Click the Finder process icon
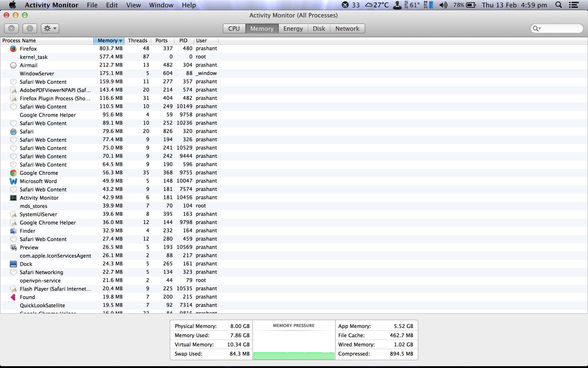 13,231
